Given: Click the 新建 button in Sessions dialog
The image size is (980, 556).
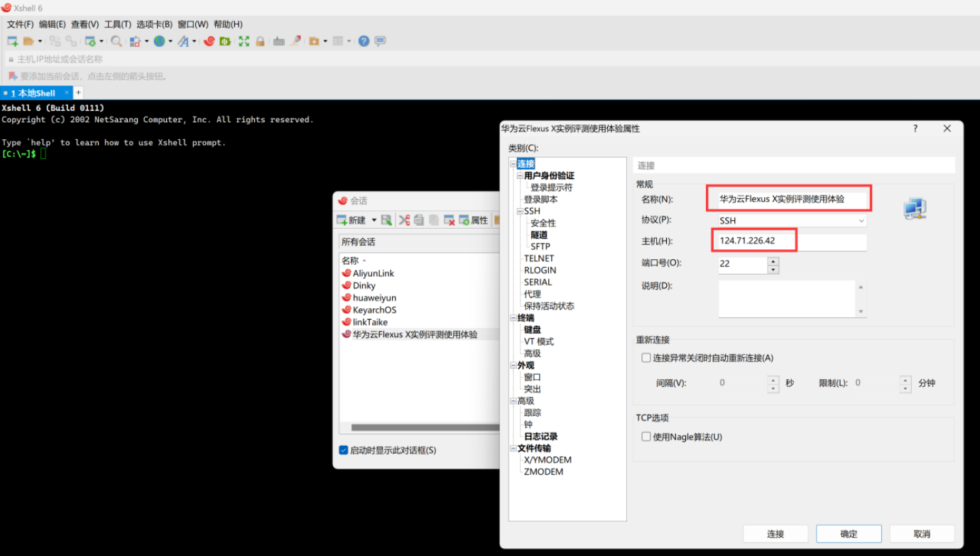Looking at the screenshot, I should coord(352,220).
